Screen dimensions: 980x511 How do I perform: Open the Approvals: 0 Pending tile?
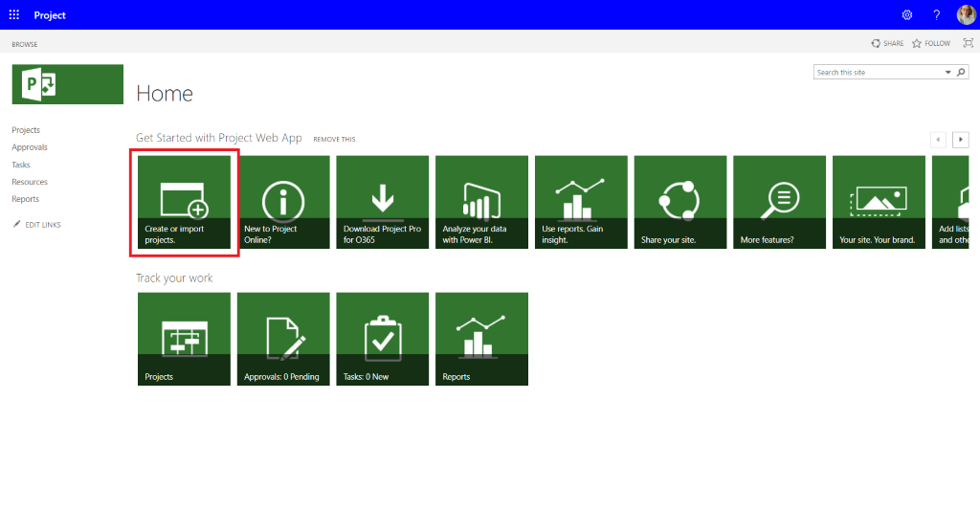point(283,339)
